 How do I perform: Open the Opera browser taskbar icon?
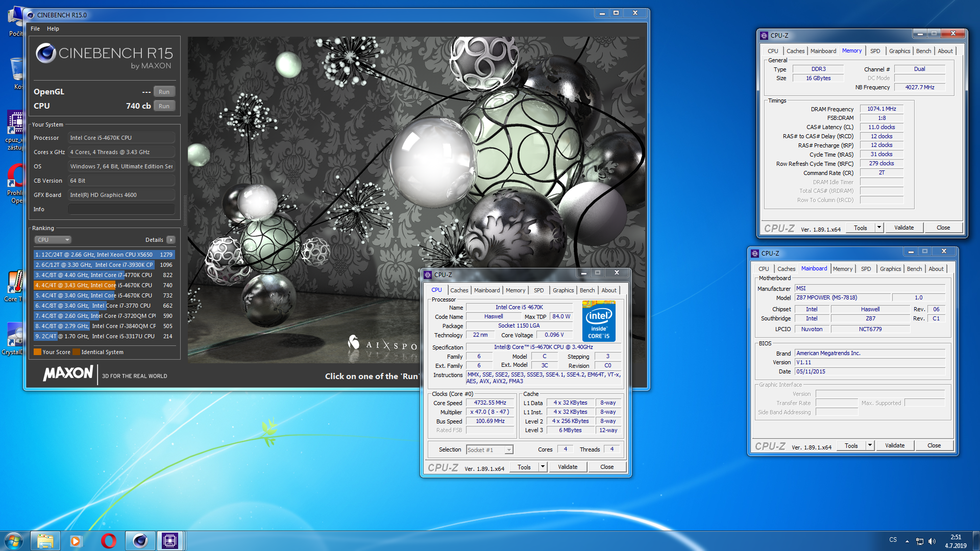tap(108, 541)
